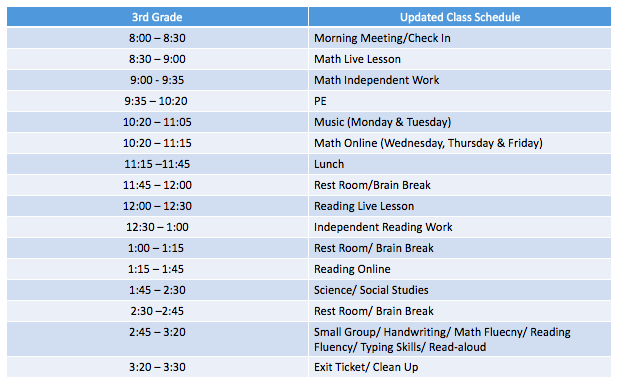This screenshot has width=619, height=384.
Task: Click the Math Online (Wednesday, Thursday & Friday) entry
Action: click(x=460, y=143)
